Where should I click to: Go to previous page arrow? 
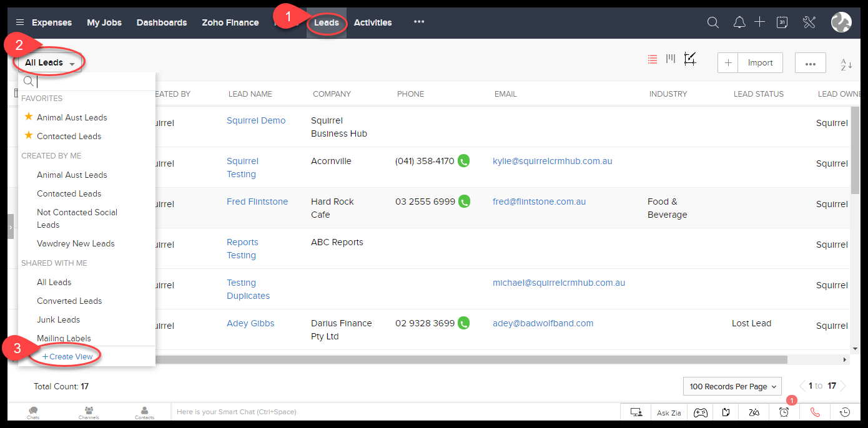(802, 386)
